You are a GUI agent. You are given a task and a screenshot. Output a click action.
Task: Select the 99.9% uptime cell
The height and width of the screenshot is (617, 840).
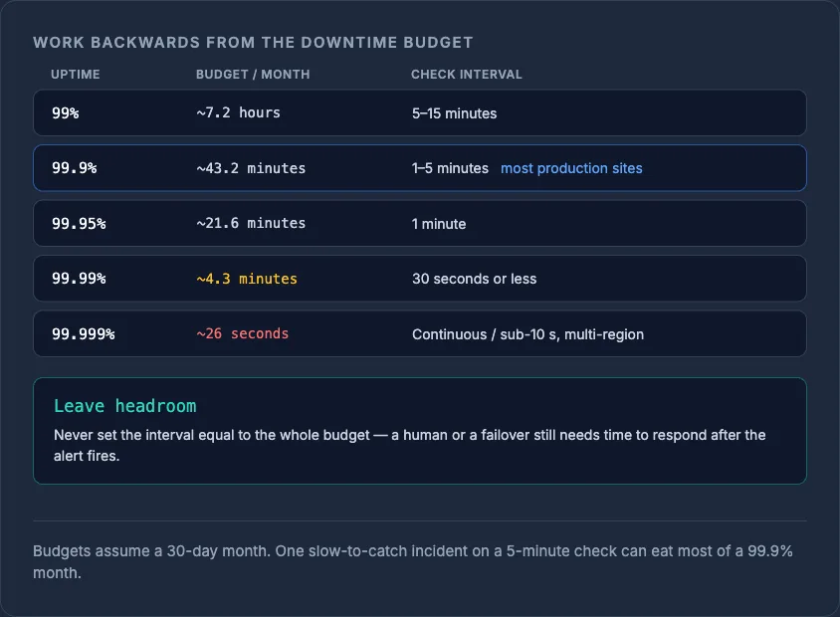coord(75,168)
